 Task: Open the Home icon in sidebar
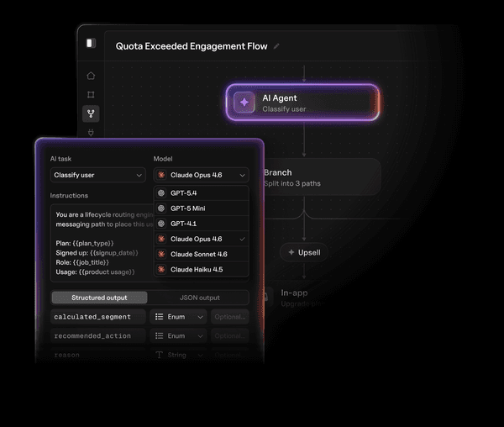[x=91, y=76]
